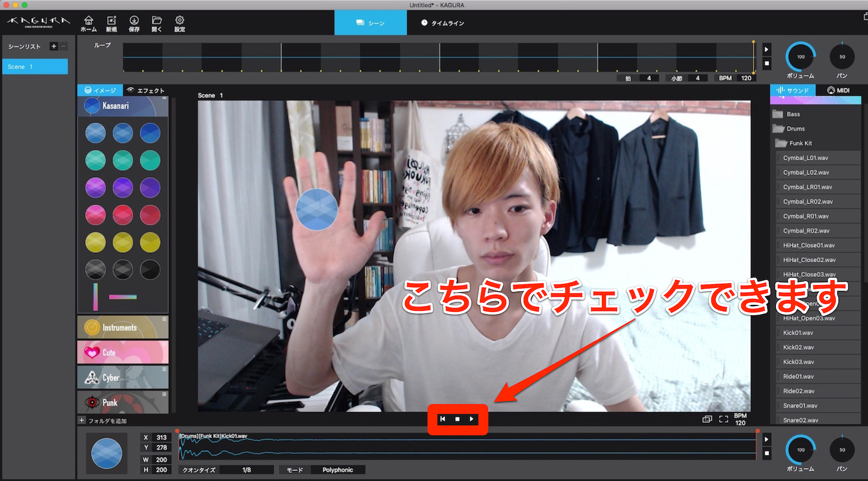Screen dimensions: 868x481
Task: Open a file with 開く icon
Action: pyautogui.click(x=157, y=23)
